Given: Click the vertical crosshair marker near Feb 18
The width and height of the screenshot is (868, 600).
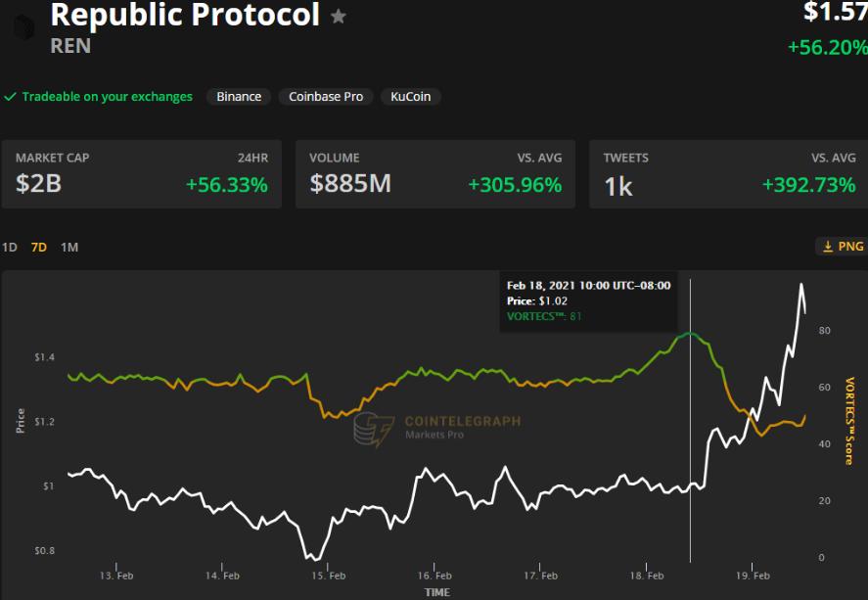Looking at the screenshot, I should click(x=692, y=421).
